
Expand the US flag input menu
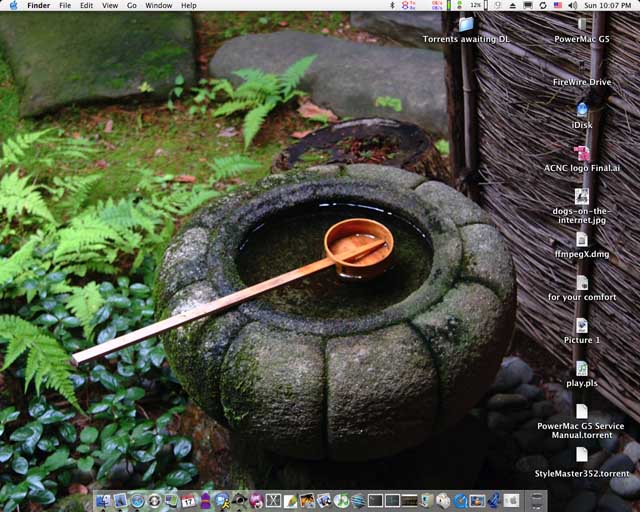pyautogui.click(x=556, y=6)
